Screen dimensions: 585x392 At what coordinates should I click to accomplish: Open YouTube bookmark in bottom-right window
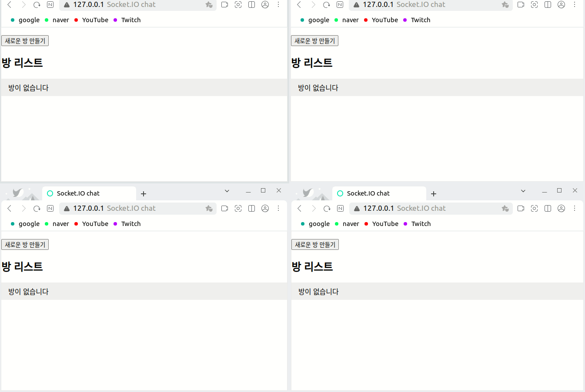click(381, 224)
